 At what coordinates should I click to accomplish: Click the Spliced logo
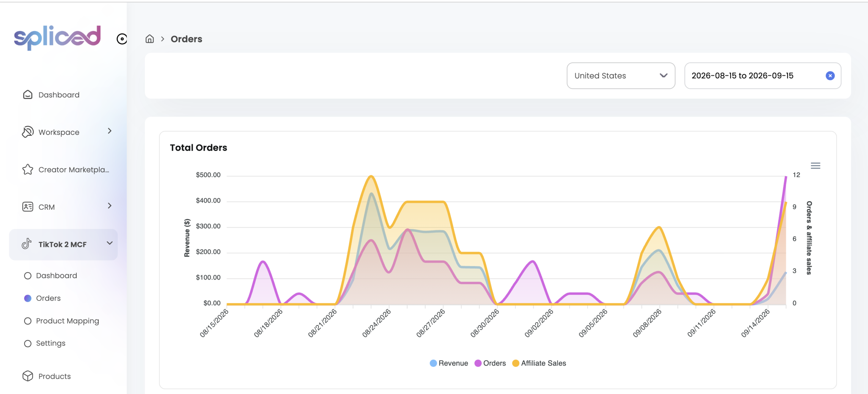point(57,37)
